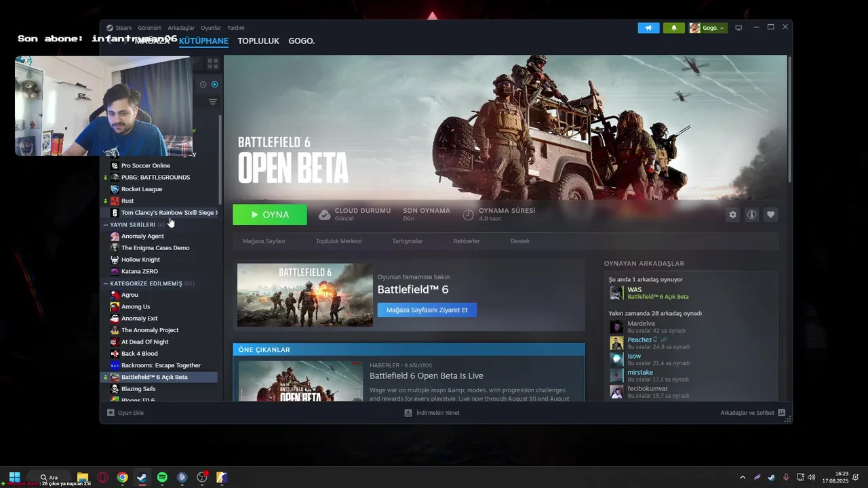
Task: Open Tartışmalar tab
Action: pyautogui.click(x=408, y=241)
